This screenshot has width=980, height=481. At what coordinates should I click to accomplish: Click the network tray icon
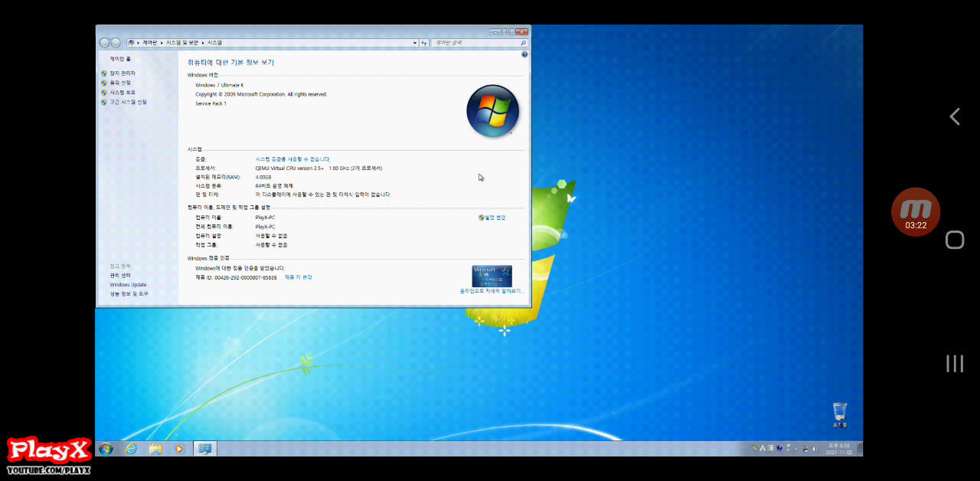(x=805, y=448)
